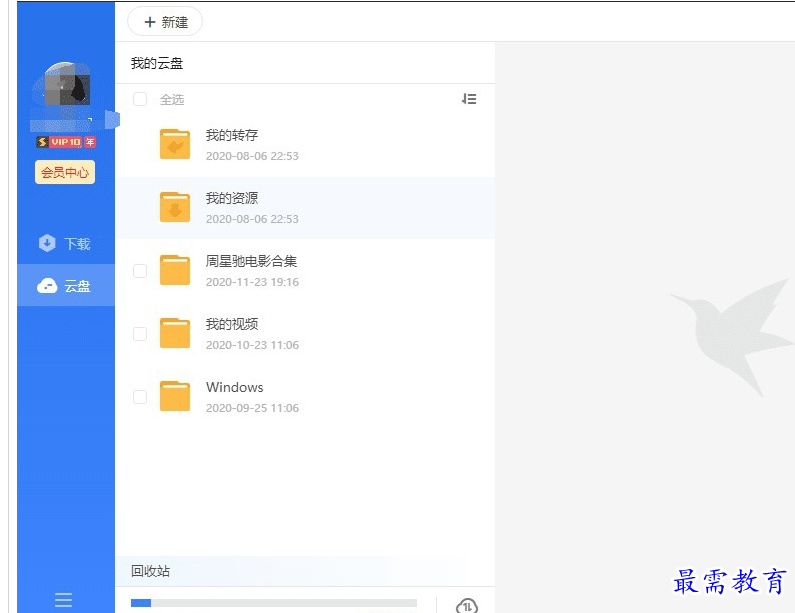Click the VIP 10 年 badge
This screenshot has width=795, height=613.
click(66, 142)
